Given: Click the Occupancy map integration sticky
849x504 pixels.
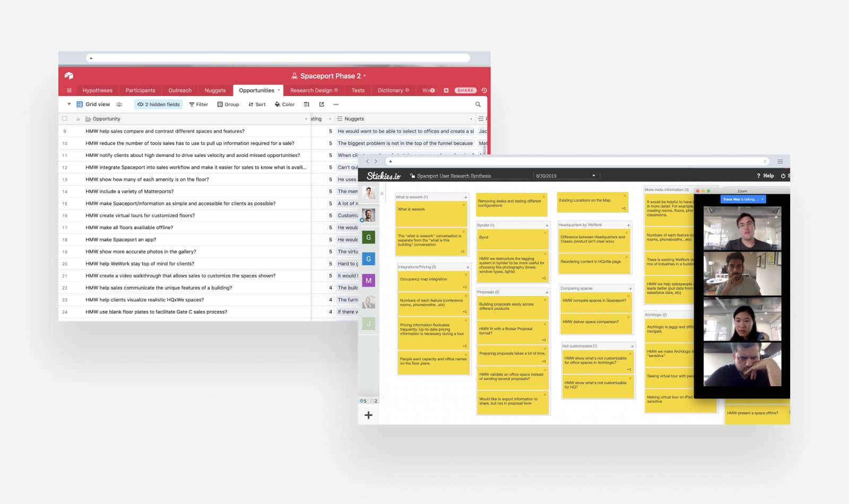Looking at the screenshot, I should (433, 281).
